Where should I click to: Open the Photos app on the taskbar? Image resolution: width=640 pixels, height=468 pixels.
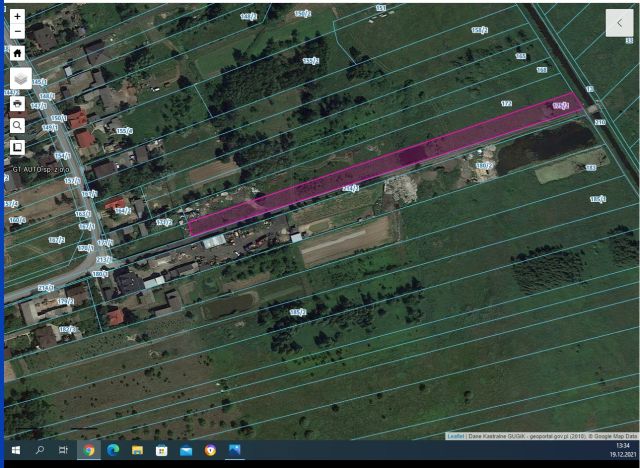(235, 450)
